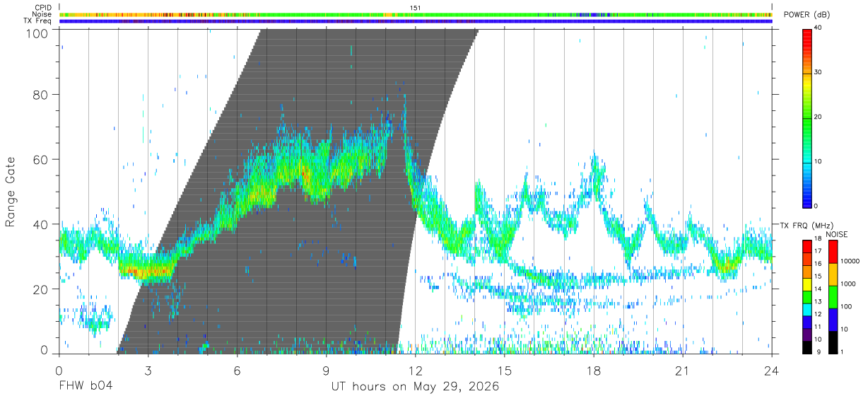This screenshot has height=401, width=868.
Task: Click the 17 label on the TX frequency colorbar
Action: point(818,251)
